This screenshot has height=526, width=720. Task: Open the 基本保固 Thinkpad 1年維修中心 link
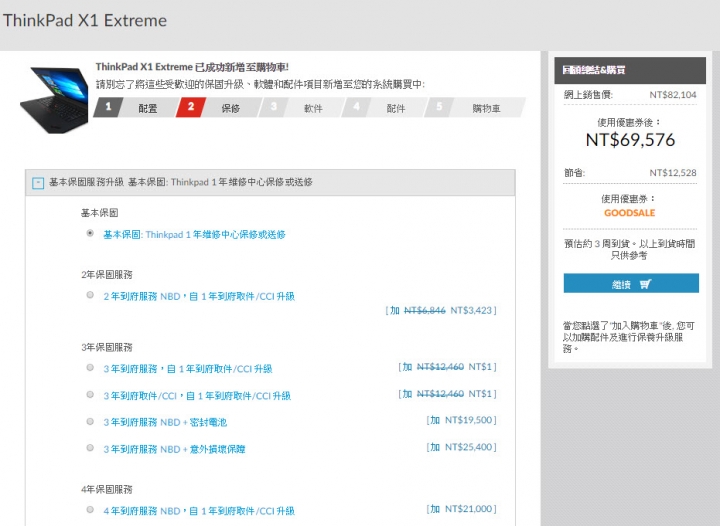click(194, 235)
